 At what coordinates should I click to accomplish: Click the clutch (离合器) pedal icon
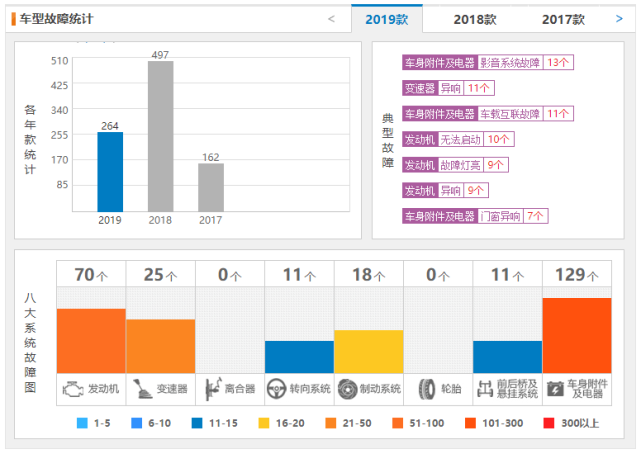point(212,387)
